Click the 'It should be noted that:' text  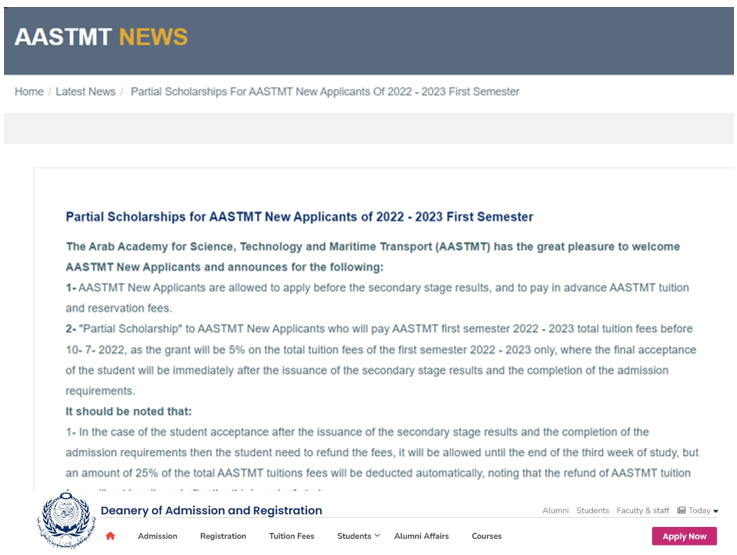(x=129, y=411)
